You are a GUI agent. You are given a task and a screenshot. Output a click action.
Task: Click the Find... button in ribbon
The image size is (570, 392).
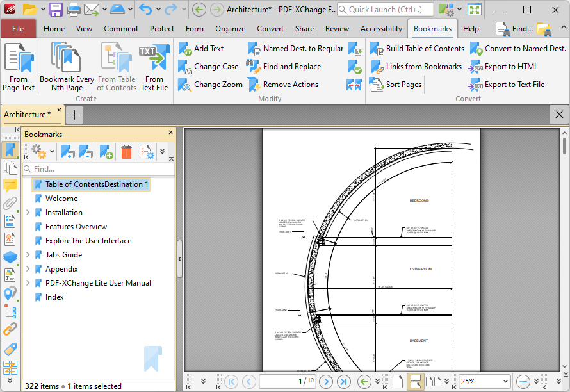click(x=514, y=29)
